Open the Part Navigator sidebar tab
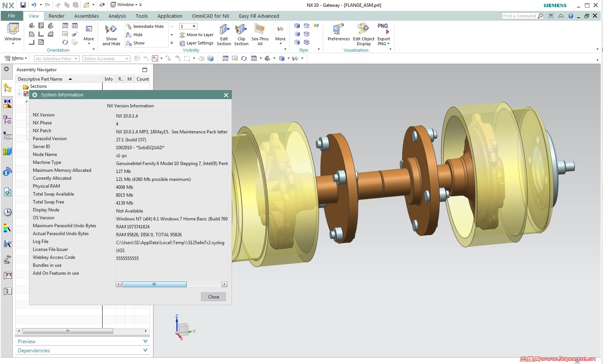The height and width of the screenshot is (364, 603). click(x=7, y=119)
